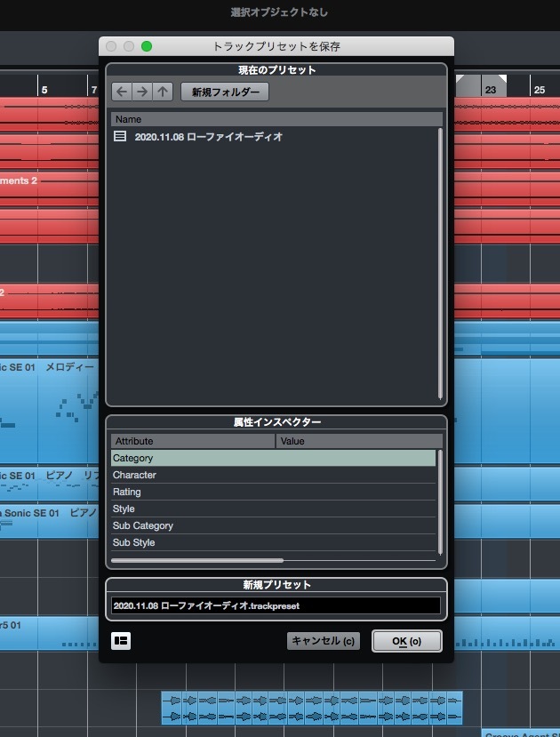Toggle the attribute inspector layout icon

click(121, 641)
